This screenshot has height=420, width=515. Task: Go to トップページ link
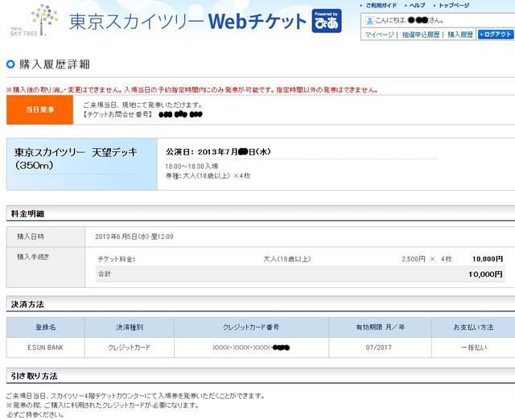point(454,6)
